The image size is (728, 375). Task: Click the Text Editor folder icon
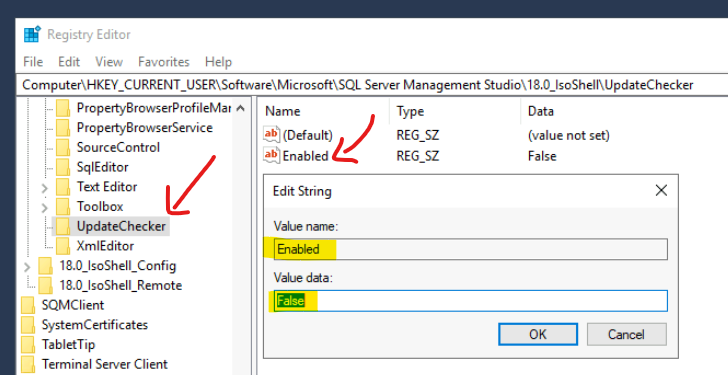pos(63,187)
